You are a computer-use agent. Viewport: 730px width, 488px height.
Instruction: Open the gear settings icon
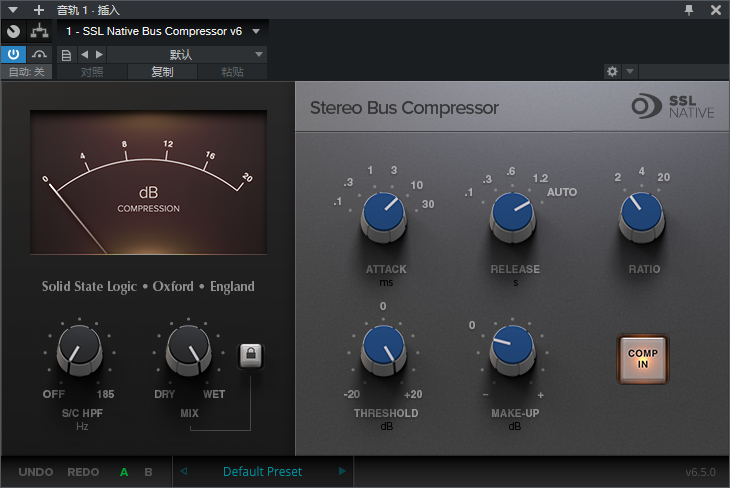(x=612, y=71)
